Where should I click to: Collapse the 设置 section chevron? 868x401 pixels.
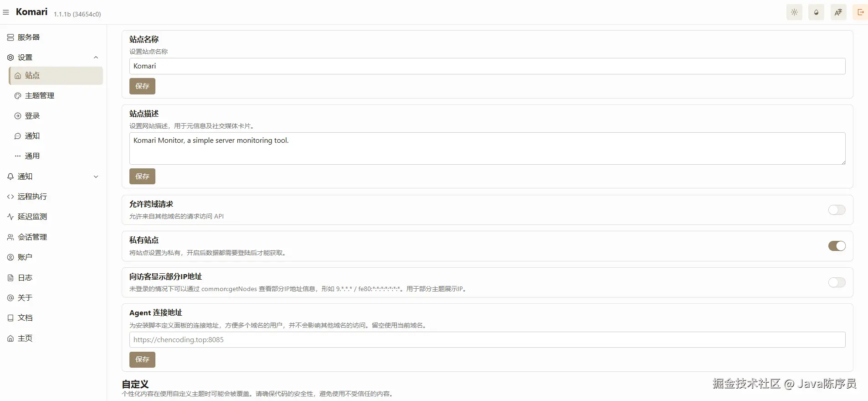[x=96, y=57]
